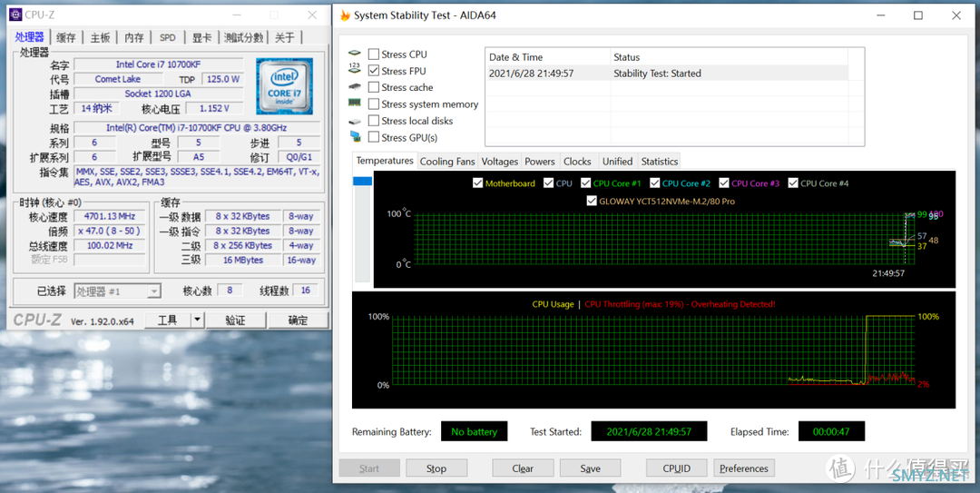Click the blue temperature graph slider handle
The image size is (980, 493).
click(x=362, y=182)
